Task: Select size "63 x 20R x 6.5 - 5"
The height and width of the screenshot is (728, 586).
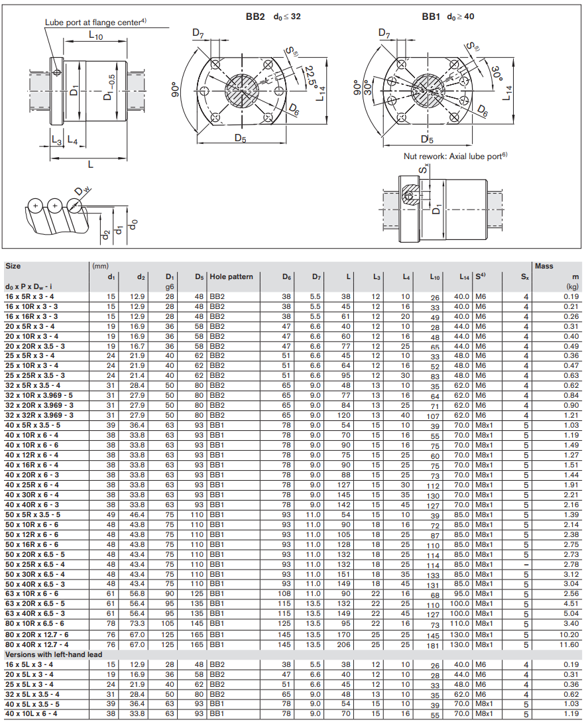Action: click(35, 603)
